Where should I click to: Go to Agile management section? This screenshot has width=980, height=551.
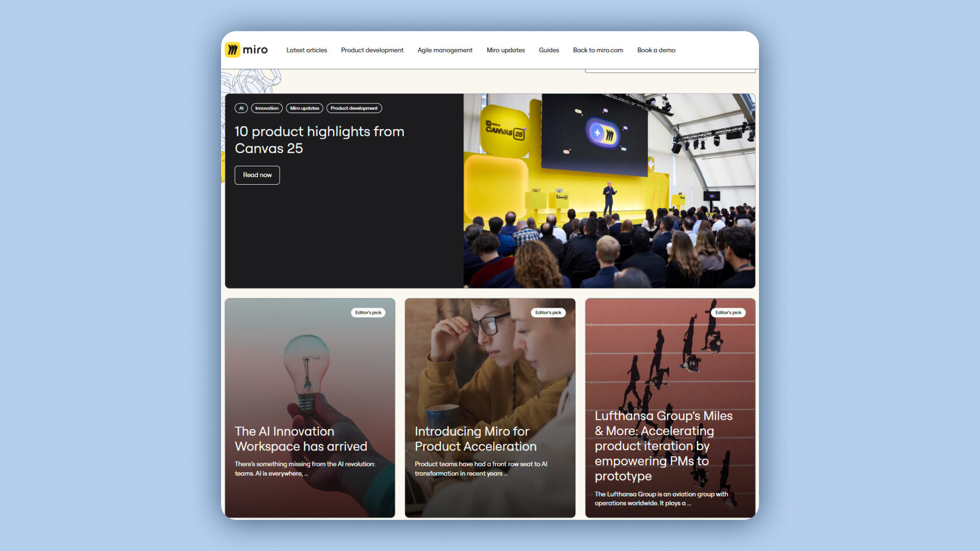tap(445, 50)
